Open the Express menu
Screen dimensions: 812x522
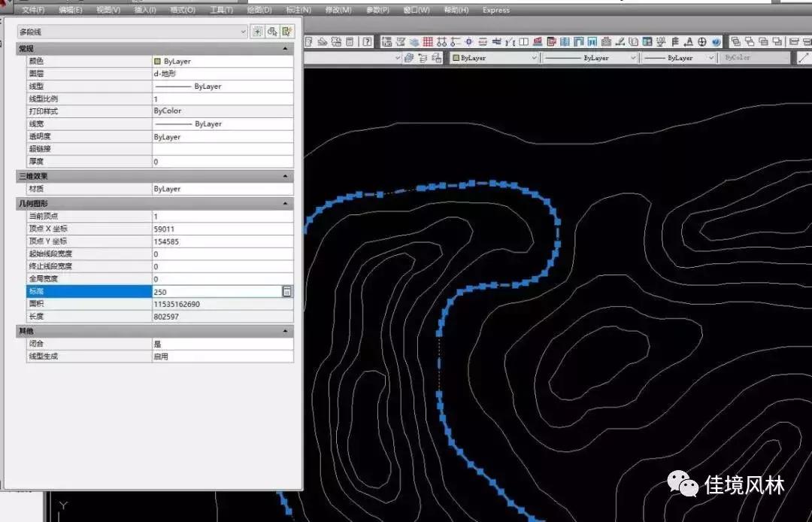click(x=495, y=10)
